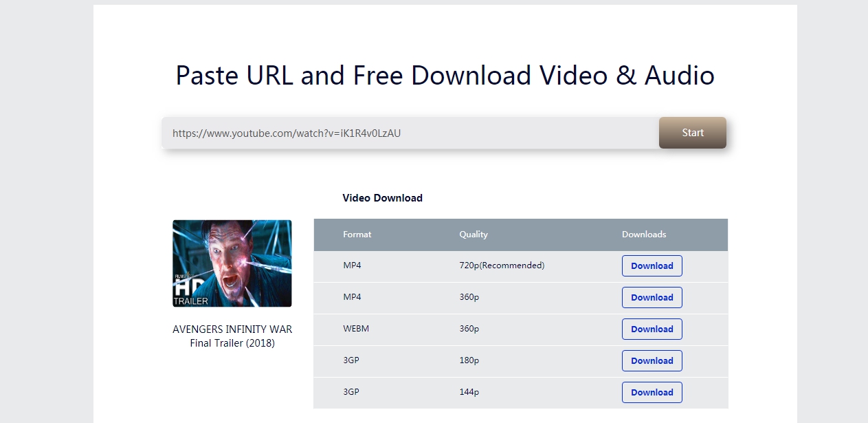Download the MP4 360p video
Image resolution: width=868 pixels, height=423 pixels.
point(652,297)
